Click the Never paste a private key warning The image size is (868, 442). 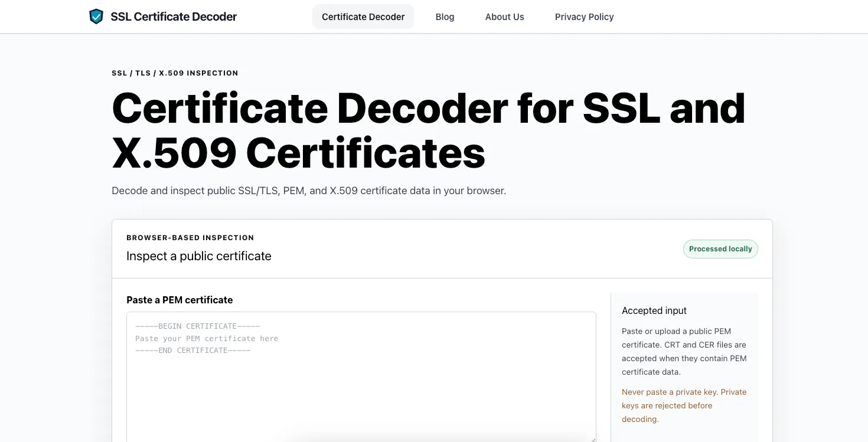(684, 405)
